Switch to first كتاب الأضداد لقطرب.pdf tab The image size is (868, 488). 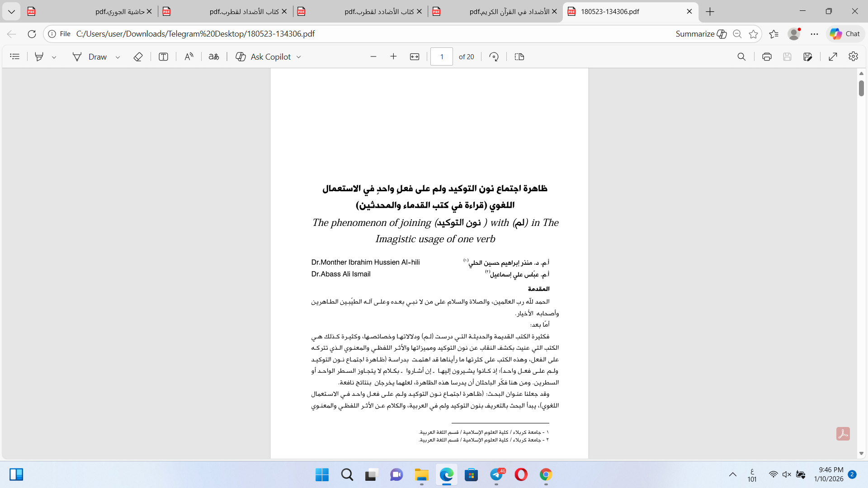pyautogui.click(x=226, y=12)
